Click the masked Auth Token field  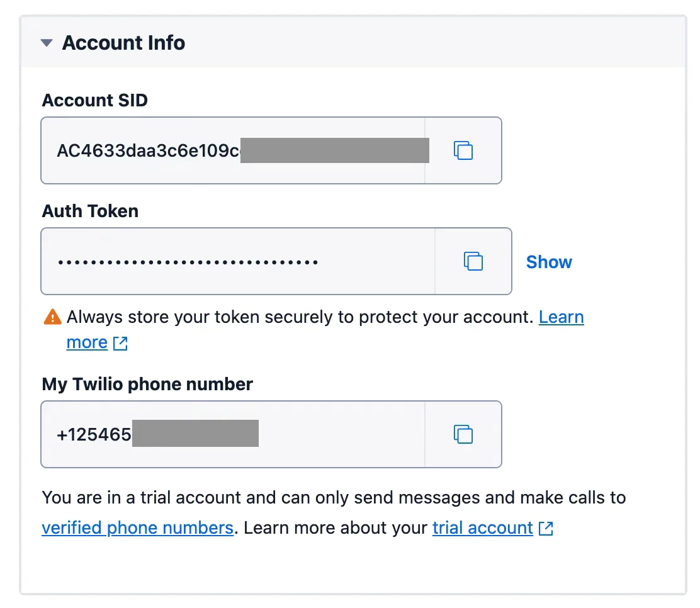(x=188, y=262)
